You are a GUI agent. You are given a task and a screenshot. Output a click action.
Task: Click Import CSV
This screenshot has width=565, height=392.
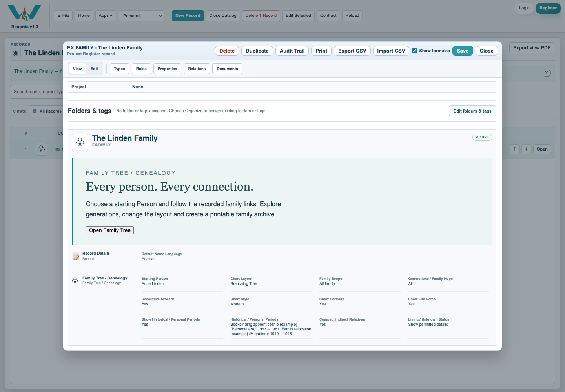[x=391, y=51]
